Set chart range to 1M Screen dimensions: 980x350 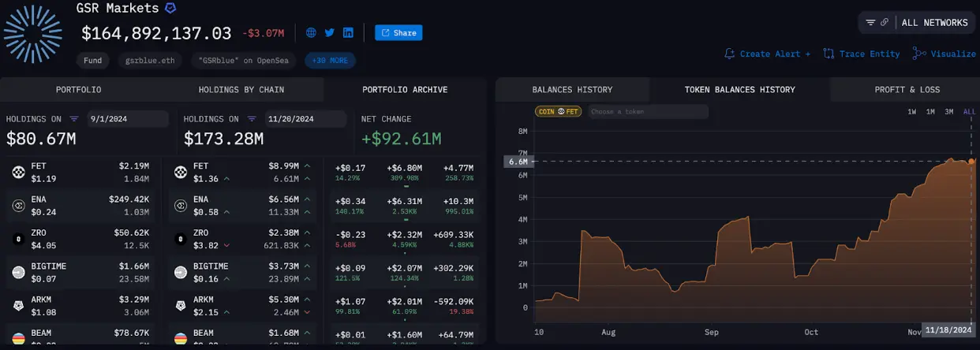[x=930, y=112]
